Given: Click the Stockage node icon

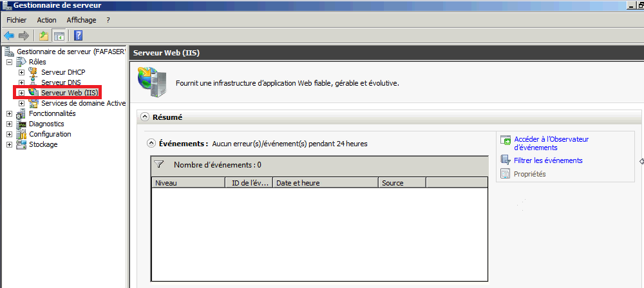Looking at the screenshot, I should pyautogui.click(x=21, y=144).
